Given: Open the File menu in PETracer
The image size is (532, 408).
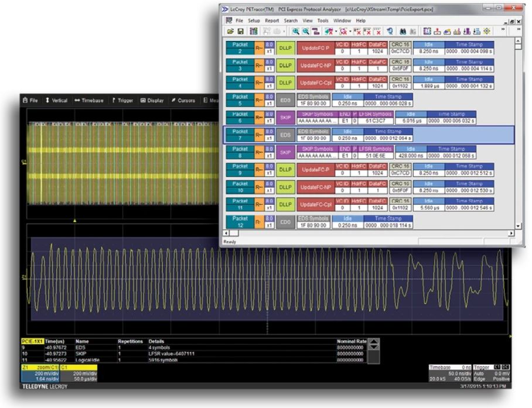Looking at the screenshot, I should [x=239, y=20].
